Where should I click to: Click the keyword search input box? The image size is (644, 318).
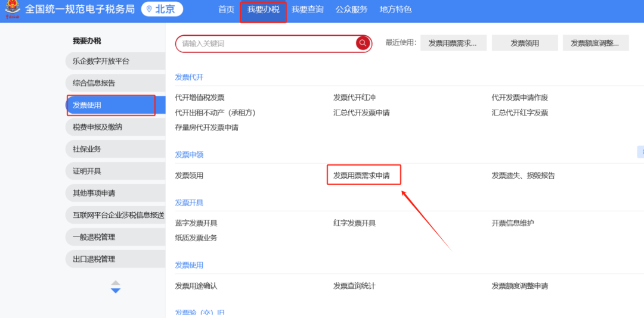pyautogui.click(x=267, y=43)
